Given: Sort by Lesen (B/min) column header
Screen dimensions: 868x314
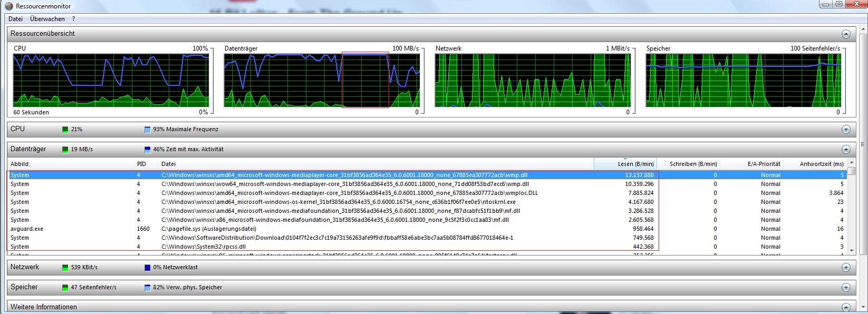Looking at the screenshot, I should (x=625, y=164).
